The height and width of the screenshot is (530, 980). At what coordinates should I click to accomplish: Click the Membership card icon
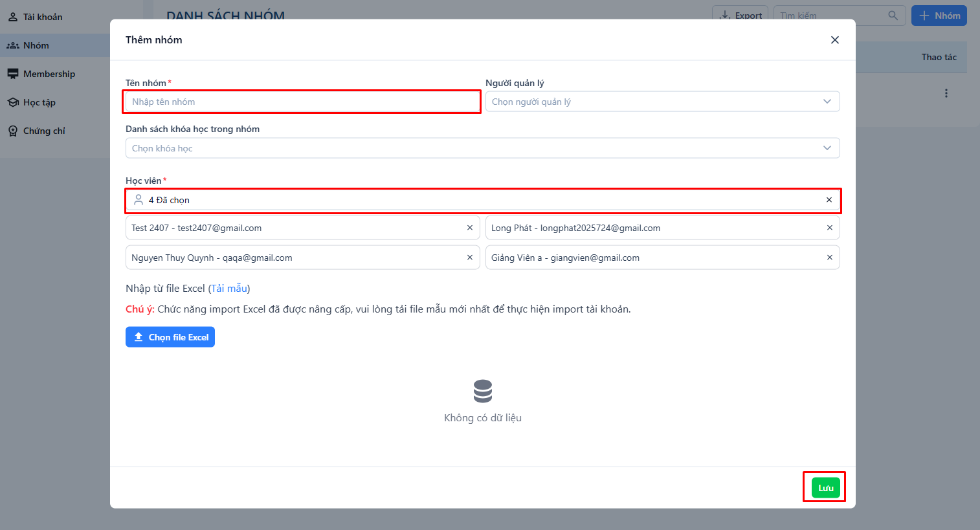(x=13, y=74)
